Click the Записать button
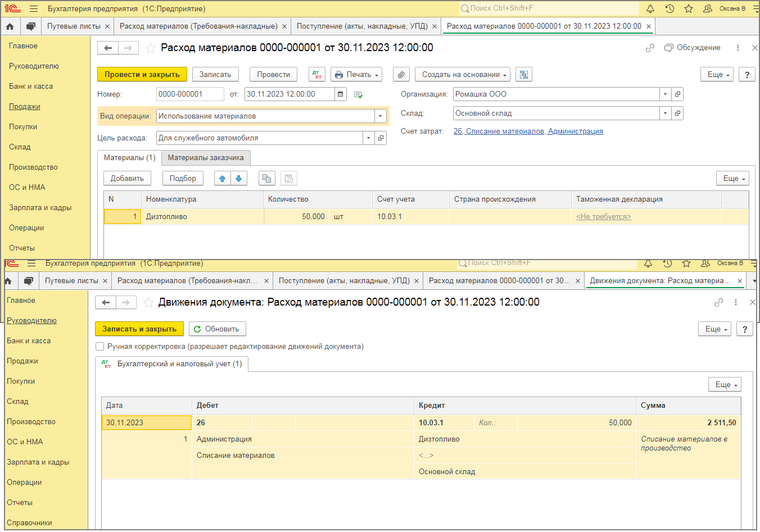 215,75
